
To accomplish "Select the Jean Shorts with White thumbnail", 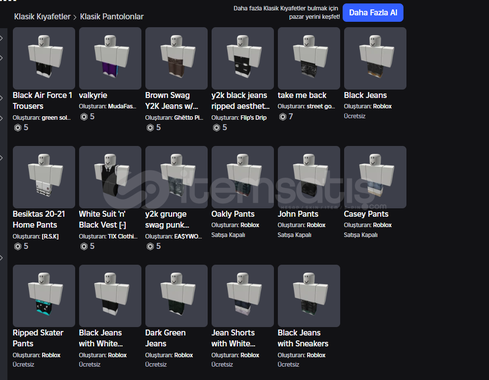I will click(243, 296).
